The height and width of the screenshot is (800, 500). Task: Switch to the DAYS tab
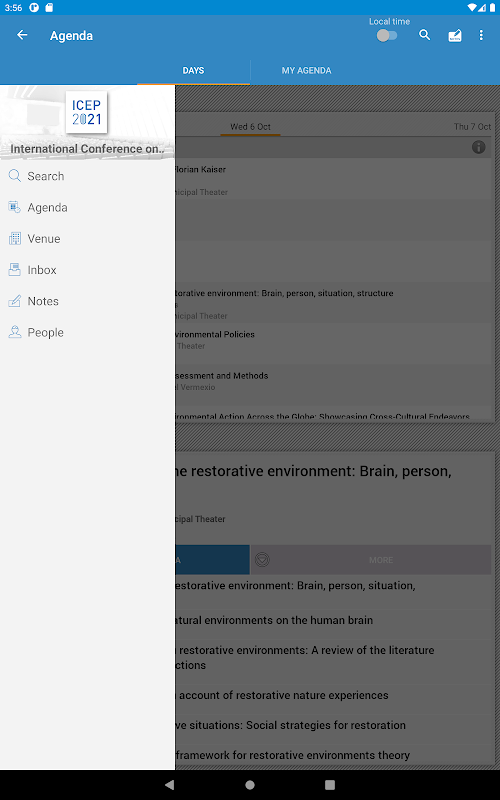(x=193, y=70)
